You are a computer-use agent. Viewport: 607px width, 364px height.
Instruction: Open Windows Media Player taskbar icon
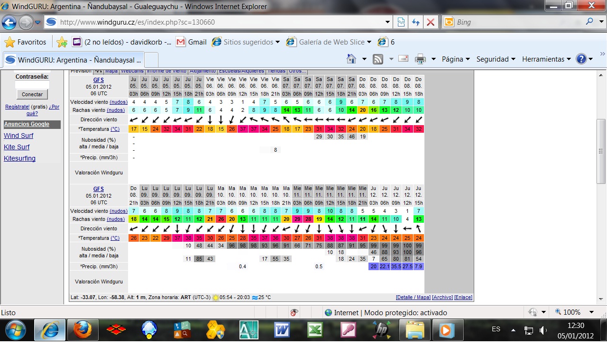pyautogui.click(x=447, y=330)
